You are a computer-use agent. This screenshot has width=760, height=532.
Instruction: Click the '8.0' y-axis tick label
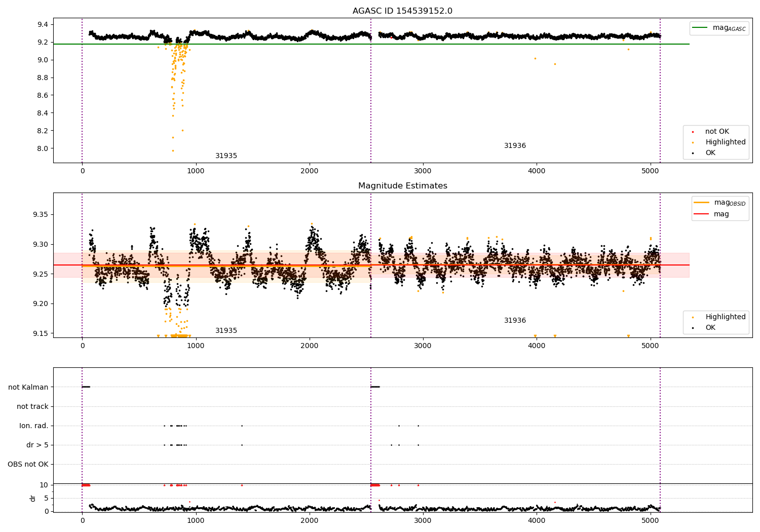click(43, 148)
